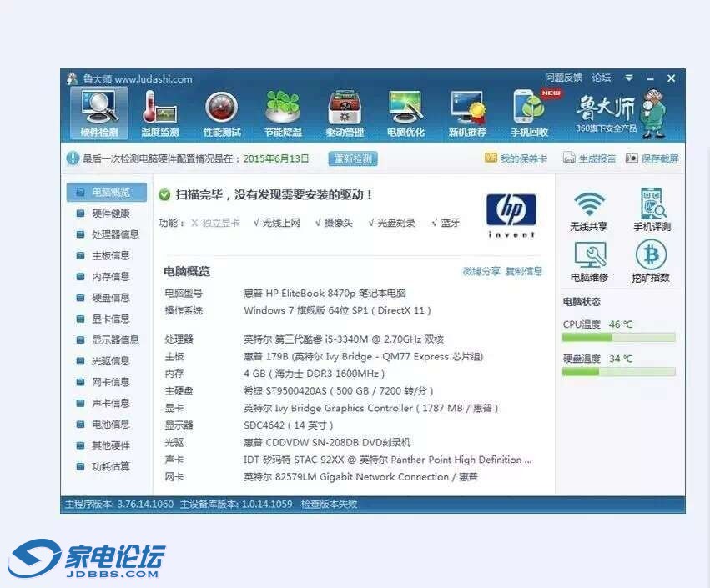
Task: Open the 节能降温 energy saving icon
Action: point(283,112)
